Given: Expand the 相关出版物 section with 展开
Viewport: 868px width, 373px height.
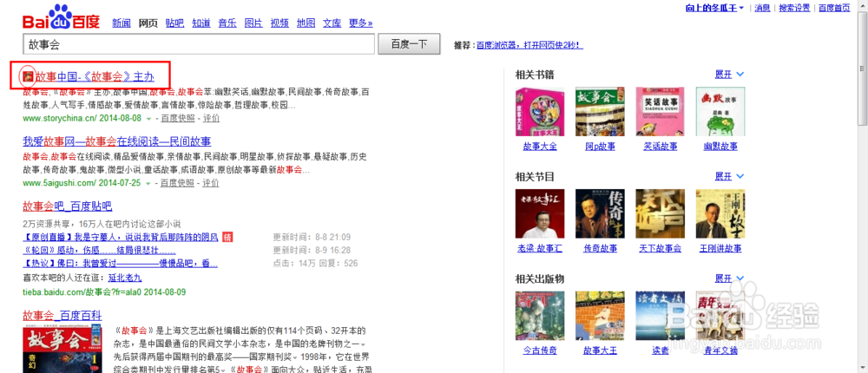Looking at the screenshot, I should (x=729, y=278).
